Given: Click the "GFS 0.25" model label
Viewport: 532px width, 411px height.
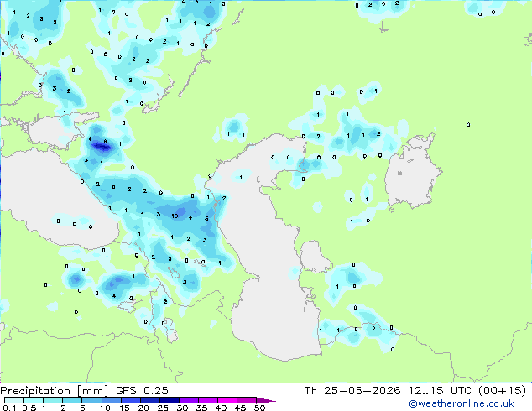Looking at the screenshot, I should click(142, 391).
